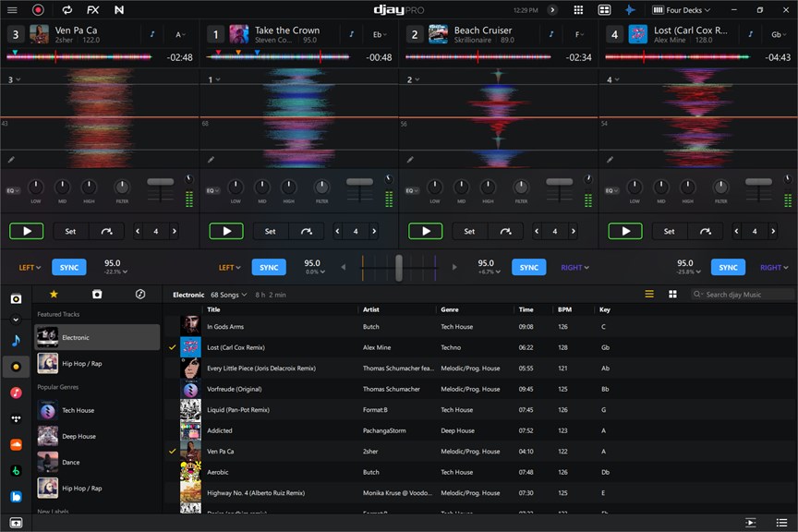This screenshot has height=532, width=798.
Task: Open Four Decks layout dropdown
Action: 682,10
